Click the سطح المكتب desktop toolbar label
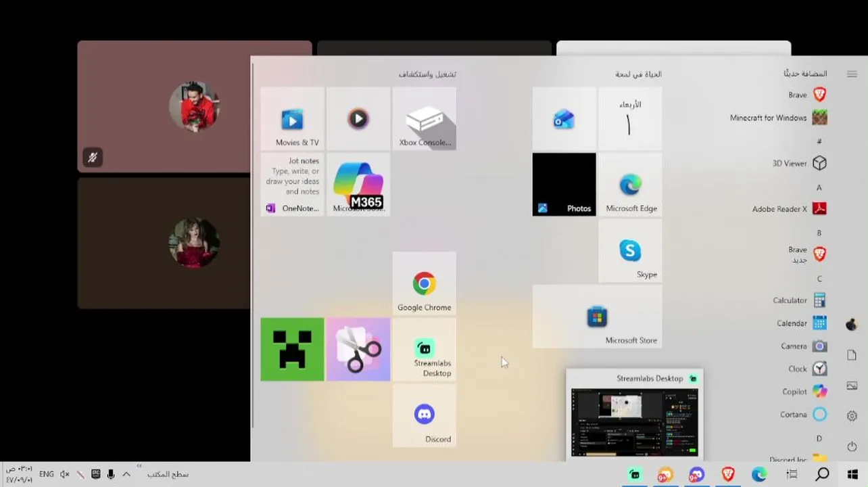 coord(168,474)
